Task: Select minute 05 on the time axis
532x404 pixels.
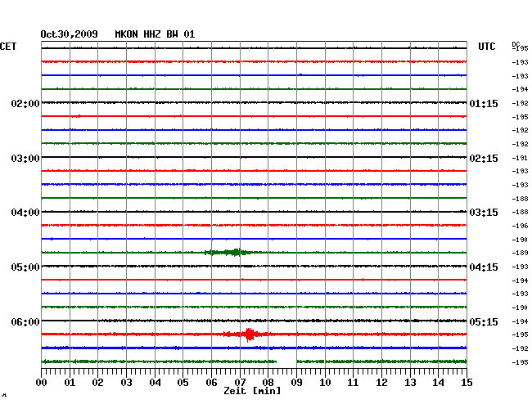Action: click(183, 382)
